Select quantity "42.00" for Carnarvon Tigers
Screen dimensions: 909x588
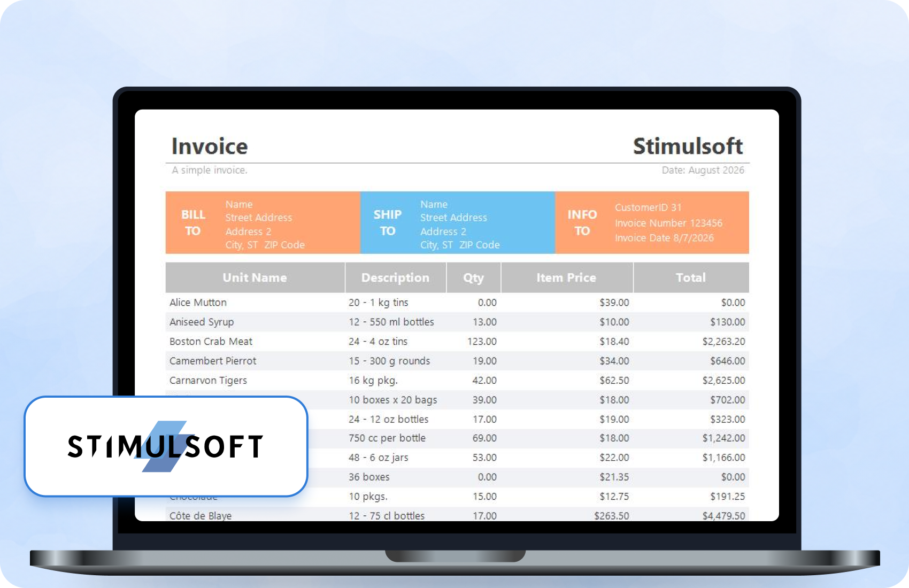(484, 380)
